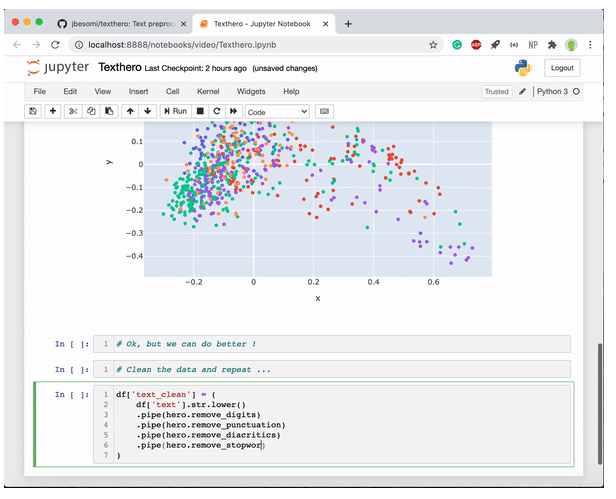
Task: Click the Texthero notebook title to rename
Action: 120,68
